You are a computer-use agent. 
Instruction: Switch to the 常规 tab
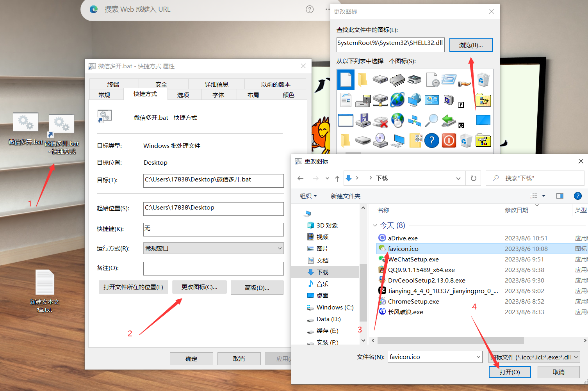pyautogui.click(x=104, y=95)
